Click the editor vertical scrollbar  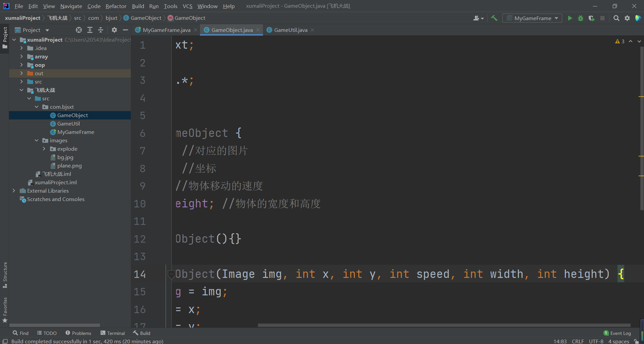coord(642,129)
